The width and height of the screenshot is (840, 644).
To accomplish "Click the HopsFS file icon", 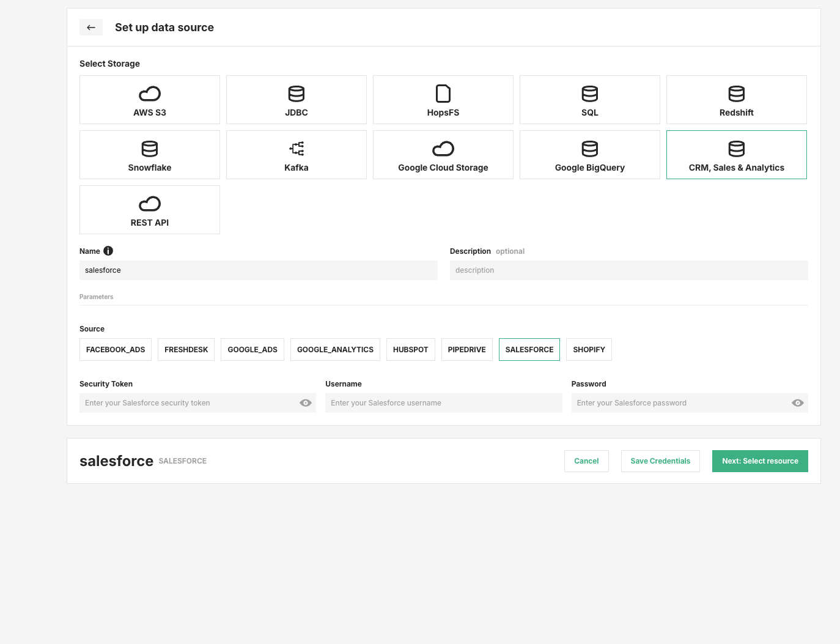I will (x=443, y=94).
